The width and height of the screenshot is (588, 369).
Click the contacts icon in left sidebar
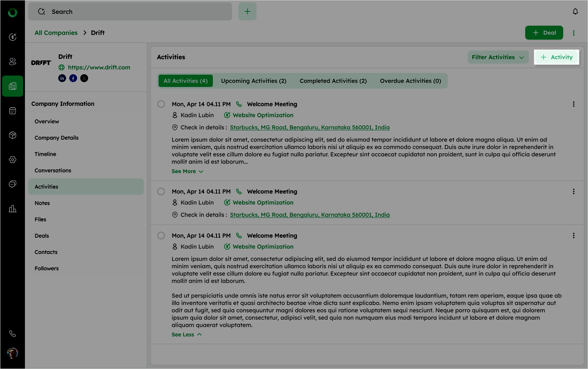coord(12,62)
